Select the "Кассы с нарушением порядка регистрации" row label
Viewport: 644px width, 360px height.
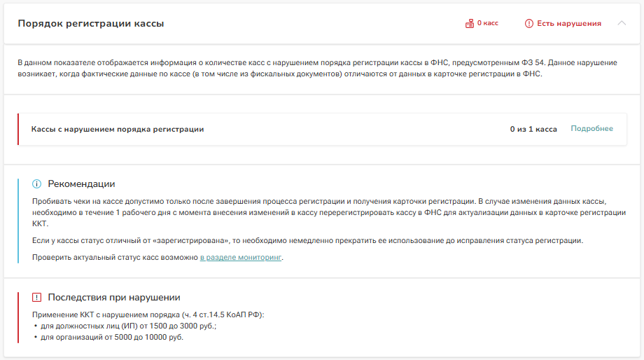tap(118, 130)
